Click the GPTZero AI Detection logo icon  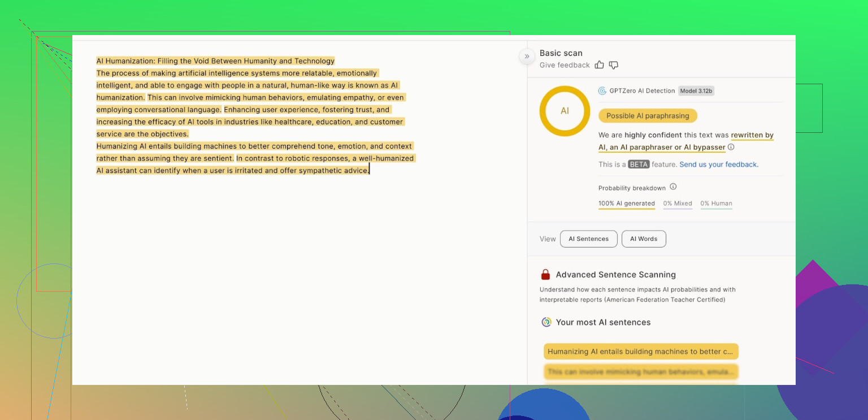(x=602, y=91)
